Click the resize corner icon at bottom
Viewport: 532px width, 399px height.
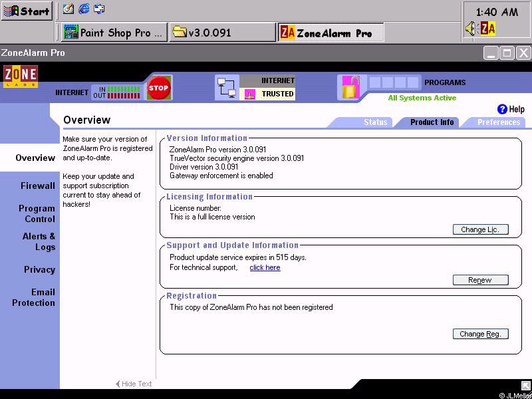[x=525, y=385]
